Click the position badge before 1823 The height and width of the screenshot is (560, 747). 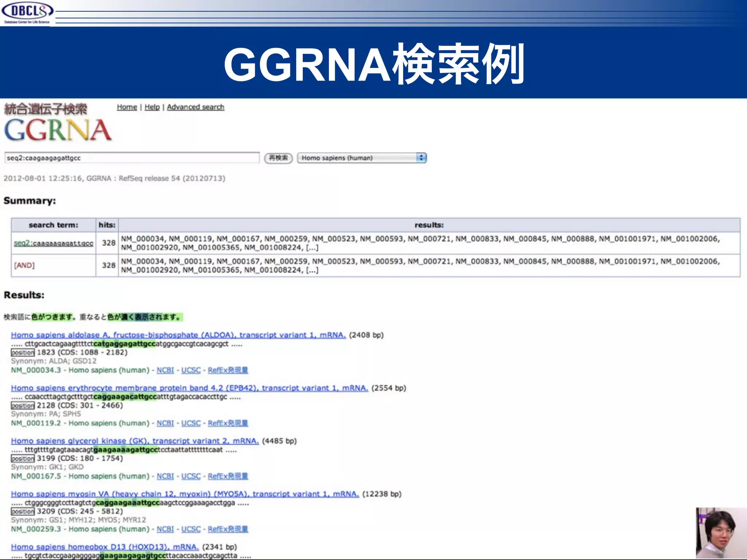pyautogui.click(x=23, y=353)
